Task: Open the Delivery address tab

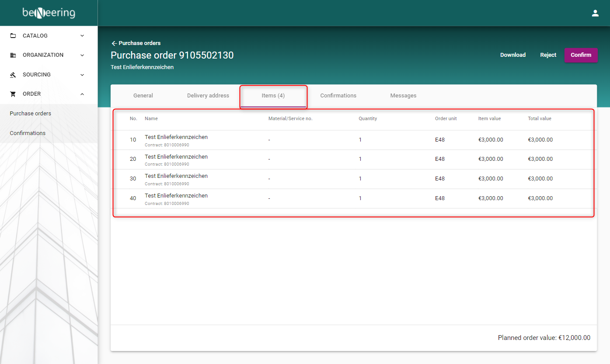Action: [x=208, y=96]
